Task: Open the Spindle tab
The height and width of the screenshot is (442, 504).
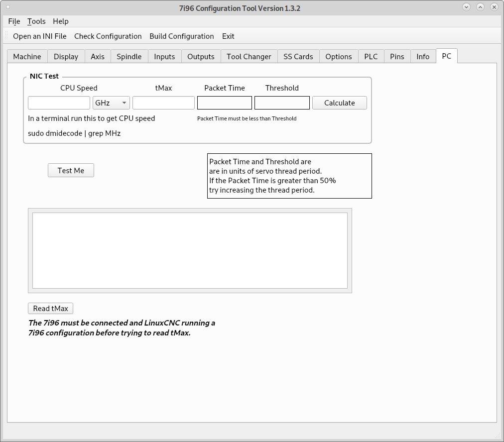Action: pos(129,57)
